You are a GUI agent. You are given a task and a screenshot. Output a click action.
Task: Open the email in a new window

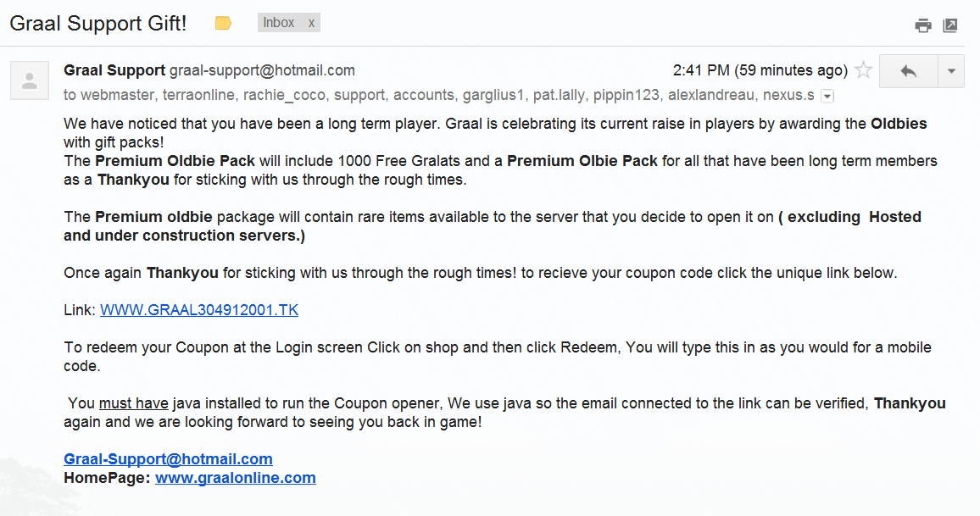tap(950, 25)
